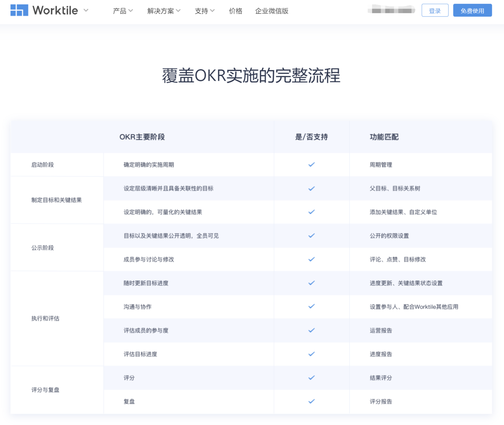Click the Worktile logo icon
The image size is (504, 425).
coord(19,10)
